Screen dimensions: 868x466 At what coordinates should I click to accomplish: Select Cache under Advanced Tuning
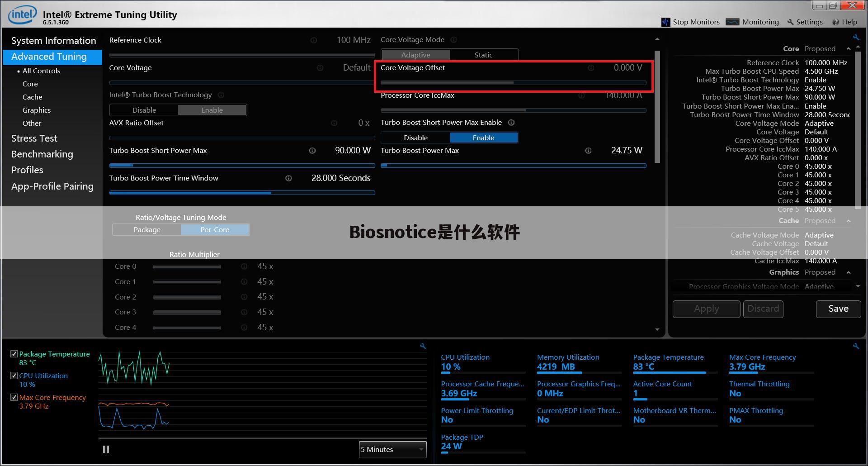[32, 97]
